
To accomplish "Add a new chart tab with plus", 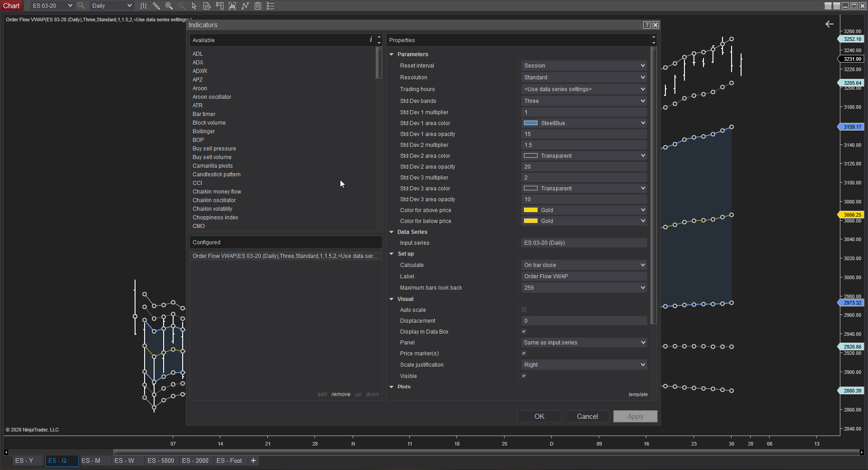I will (253, 460).
